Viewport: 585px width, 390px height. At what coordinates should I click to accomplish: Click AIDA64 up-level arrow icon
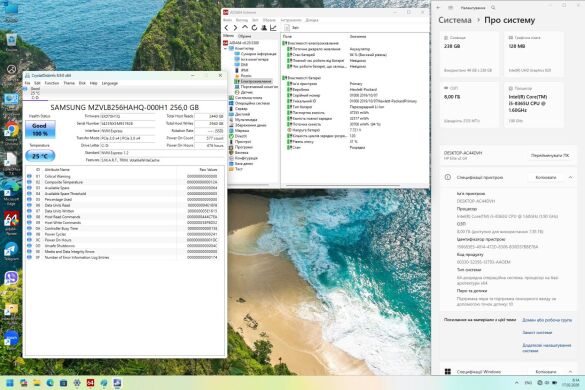pyautogui.click(x=245, y=28)
